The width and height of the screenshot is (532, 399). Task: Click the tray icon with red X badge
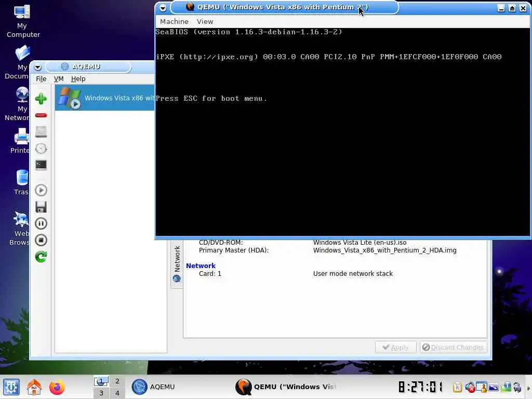470,387
